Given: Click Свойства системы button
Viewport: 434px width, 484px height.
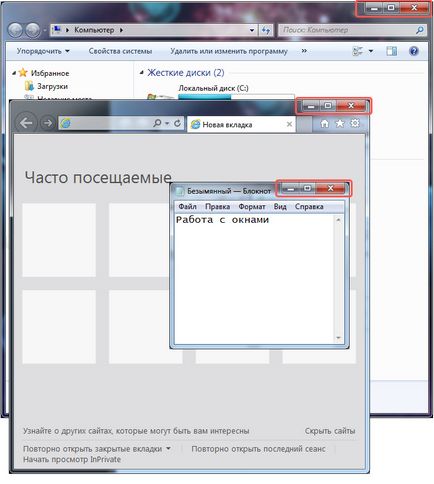Looking at the screenshot, I should tap(120, 51).
